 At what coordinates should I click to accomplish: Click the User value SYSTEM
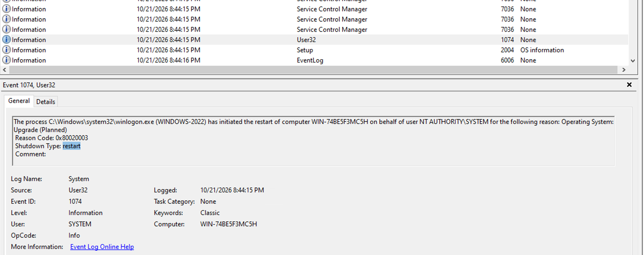pyautogui.click(x=80, y=224)
